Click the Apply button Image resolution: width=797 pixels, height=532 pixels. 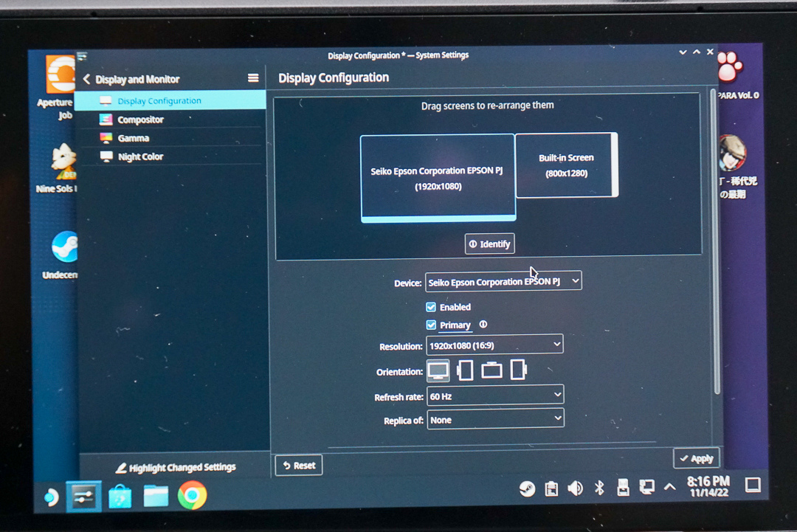[696, 458]
